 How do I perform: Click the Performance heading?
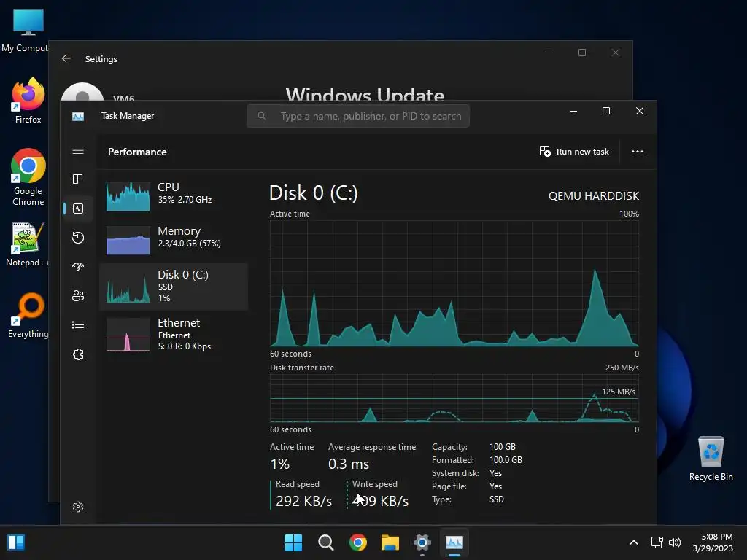pos(137,152)
